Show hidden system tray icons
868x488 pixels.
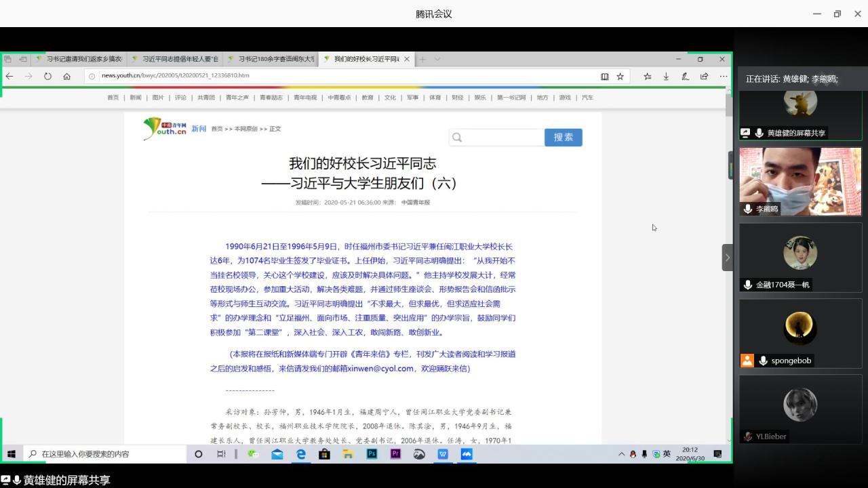tap(621, 454)
